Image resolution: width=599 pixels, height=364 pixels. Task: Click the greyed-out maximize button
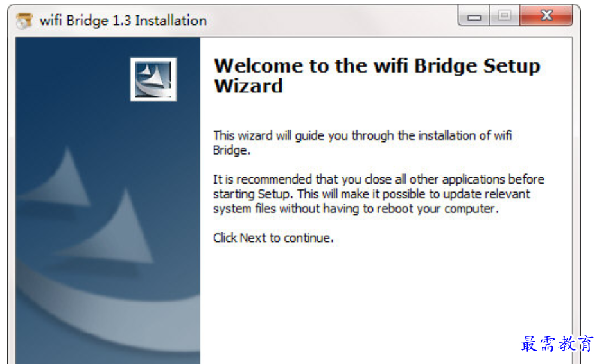tap(505, 17)
